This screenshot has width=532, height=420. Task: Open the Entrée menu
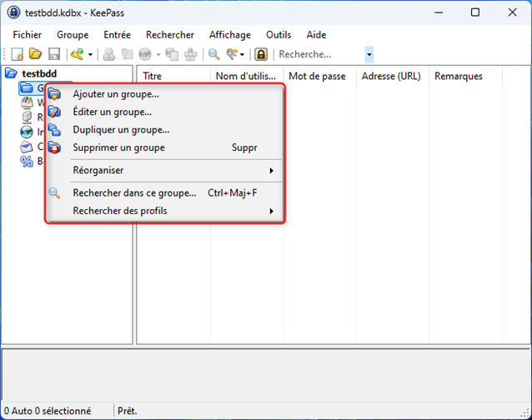click(x=117, y=34)
